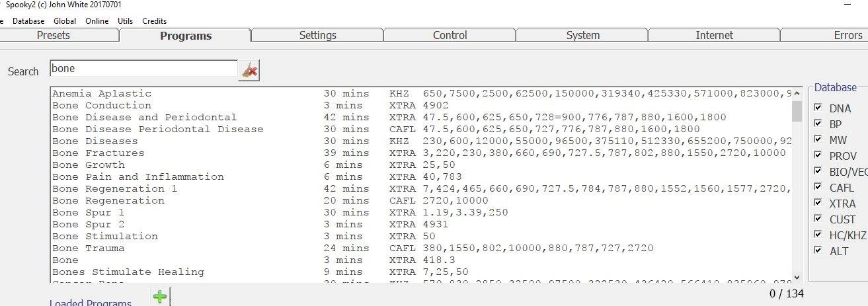Select the Bone Spur 2 program
Image resolution: width=868 pixels, height=306 pixels.
(x=421, y=224)
